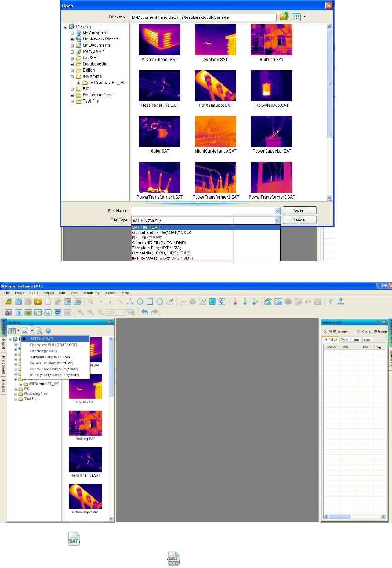Open the gear settings in Analysis panel
This screenshot has width=392, height=568.
[x=48, y=330]
